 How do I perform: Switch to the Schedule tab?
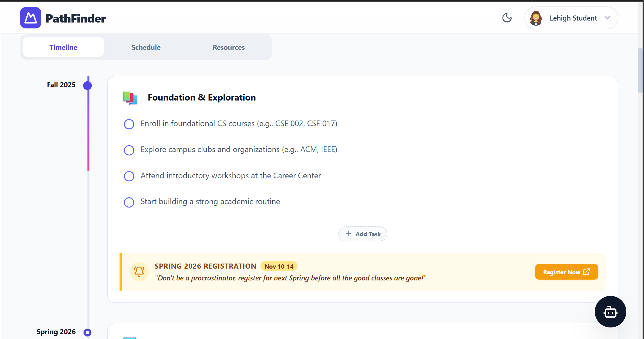point(146,47)
